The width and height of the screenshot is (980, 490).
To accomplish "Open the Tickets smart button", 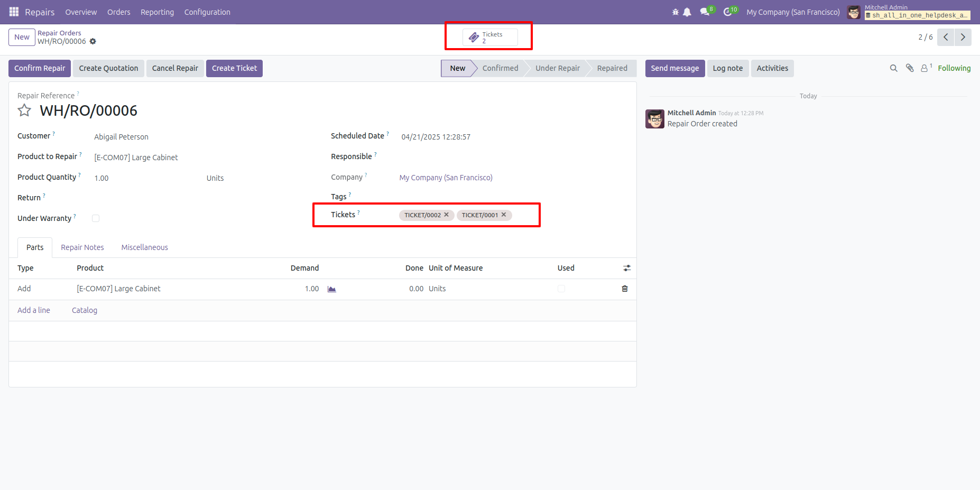I will 490,37.
